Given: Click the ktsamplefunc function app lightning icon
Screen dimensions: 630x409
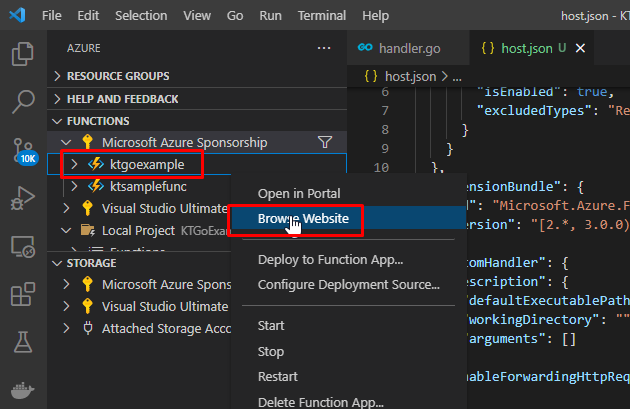Looking at the screenshot, I should (x=96, y=186).
